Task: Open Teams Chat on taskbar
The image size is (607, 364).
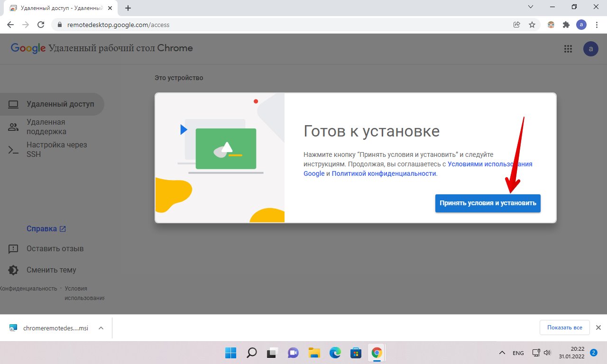Action: tap(293, 353)
